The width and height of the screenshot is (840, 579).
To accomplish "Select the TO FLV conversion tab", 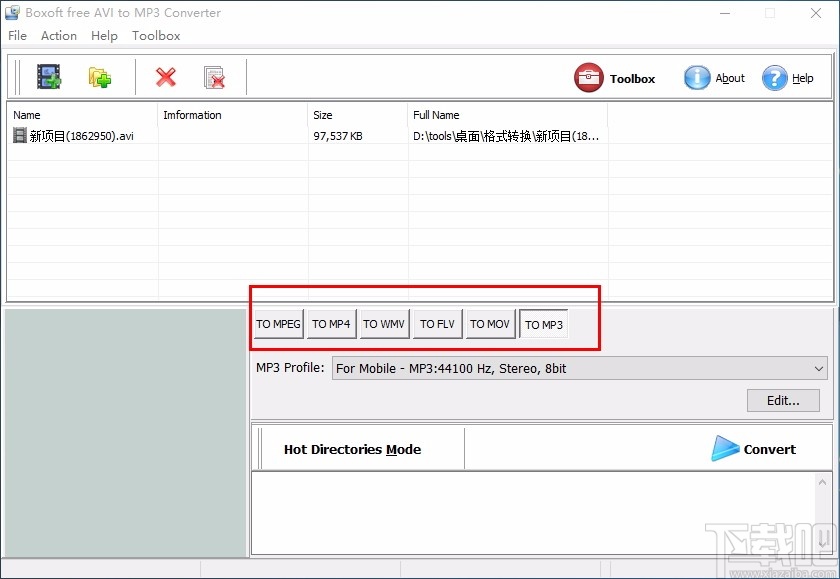I will [437, 324].
